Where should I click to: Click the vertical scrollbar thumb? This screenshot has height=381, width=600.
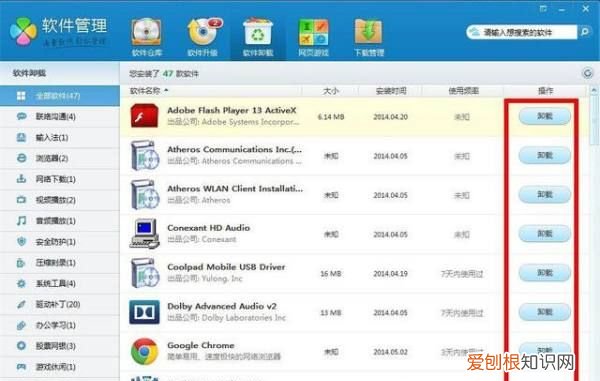[594, 120]
